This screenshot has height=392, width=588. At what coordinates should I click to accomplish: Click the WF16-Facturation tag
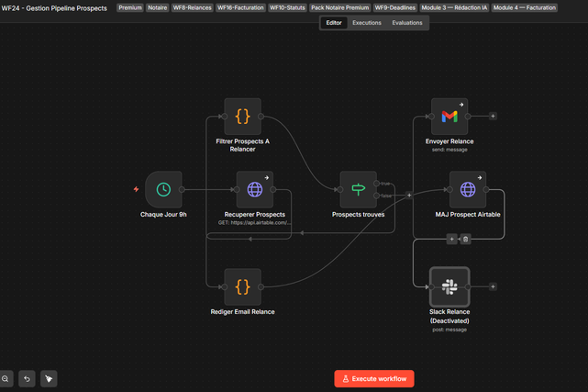(240, 8)
